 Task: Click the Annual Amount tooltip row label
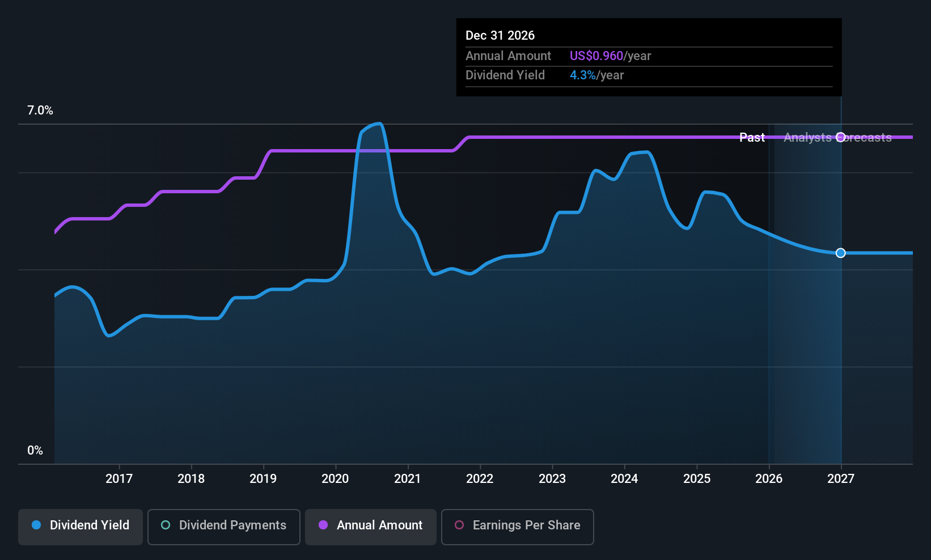508,56
